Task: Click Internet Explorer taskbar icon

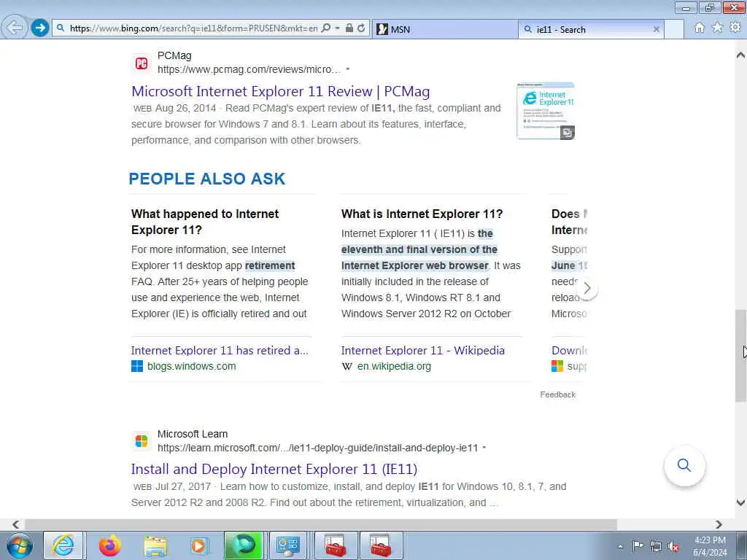Action: pos(63,545)
